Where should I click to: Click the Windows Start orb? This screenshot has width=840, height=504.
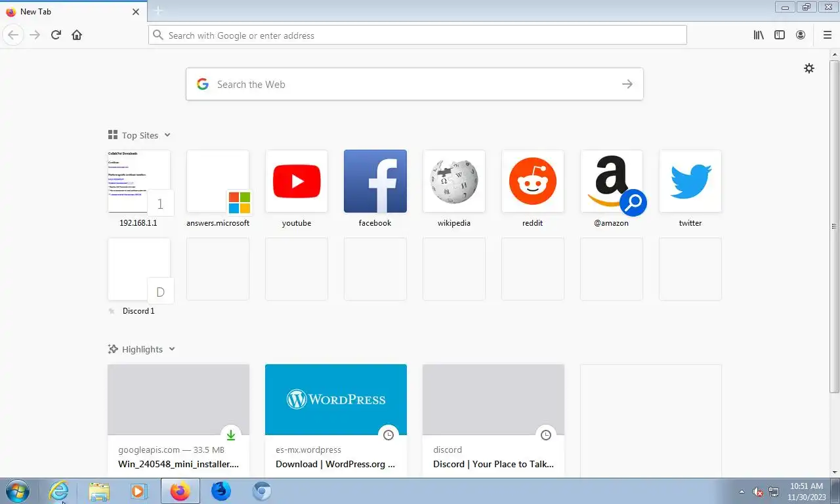17,491
